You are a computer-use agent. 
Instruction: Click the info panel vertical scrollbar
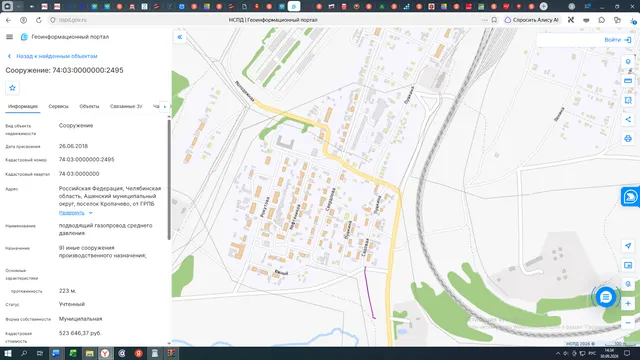[169, 180]
